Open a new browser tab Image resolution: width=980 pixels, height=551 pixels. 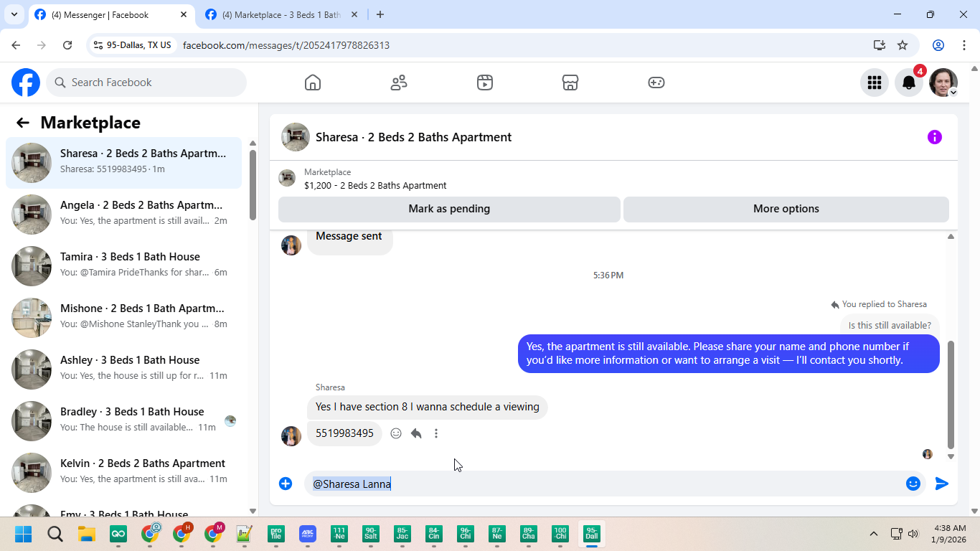pyautogui.click(x=380, y=14)
